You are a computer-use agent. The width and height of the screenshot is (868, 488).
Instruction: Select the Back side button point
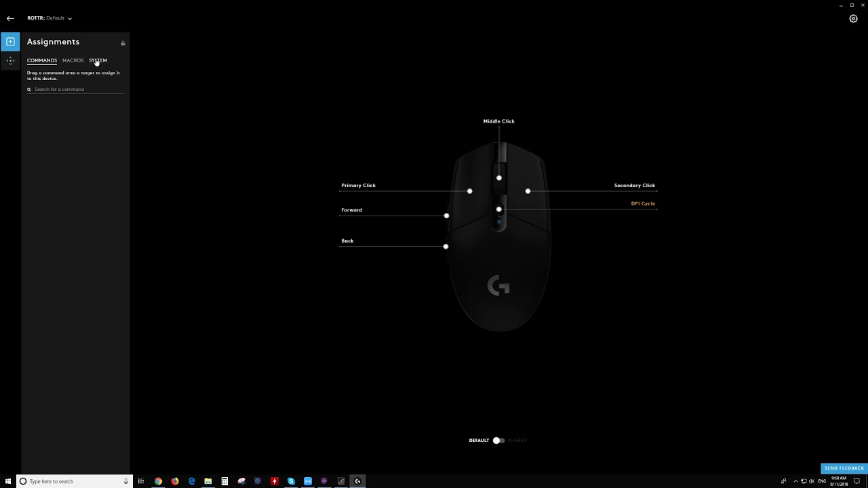(446, 247)
